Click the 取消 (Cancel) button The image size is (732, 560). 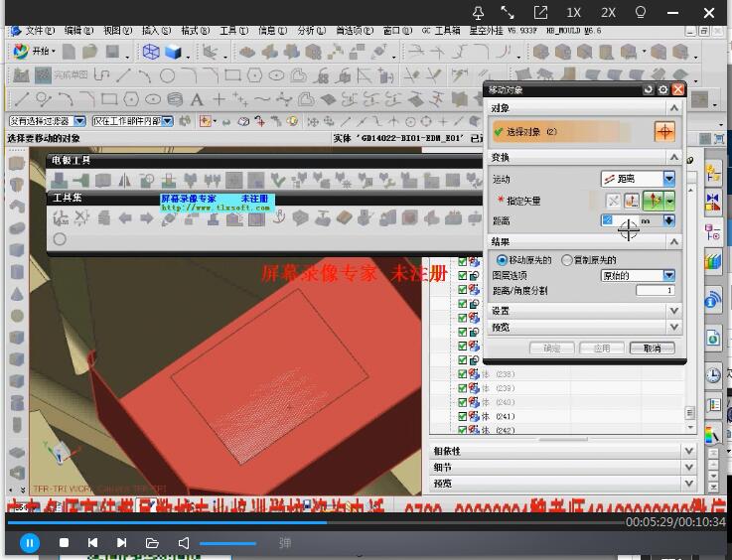coord(653,349)
